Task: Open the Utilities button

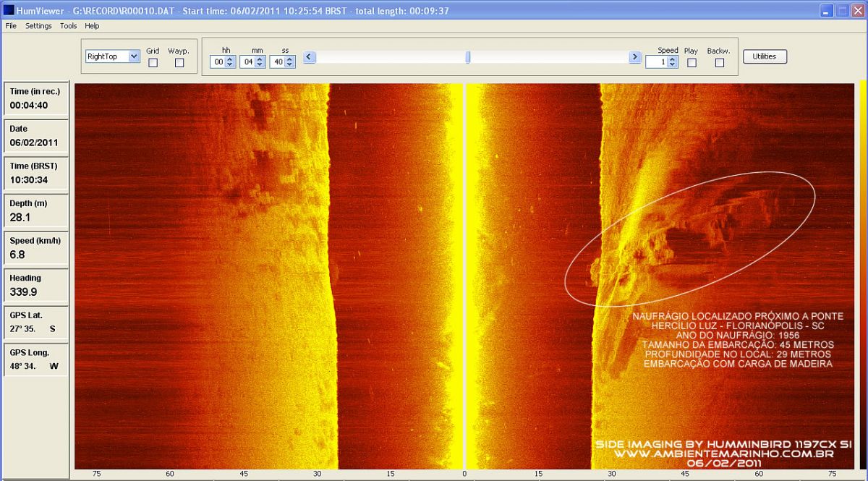Action: (x=764, y=56)
